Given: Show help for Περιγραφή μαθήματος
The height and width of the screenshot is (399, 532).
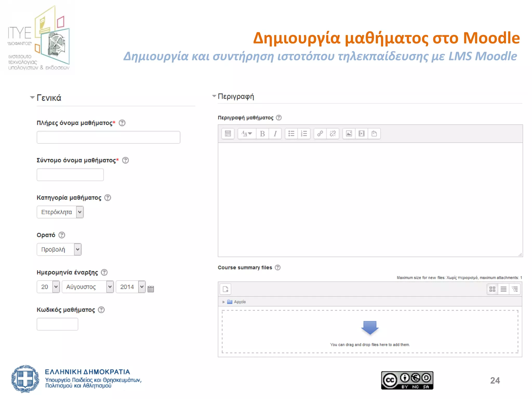Looking at the screenshot, I should pos(279,118).
